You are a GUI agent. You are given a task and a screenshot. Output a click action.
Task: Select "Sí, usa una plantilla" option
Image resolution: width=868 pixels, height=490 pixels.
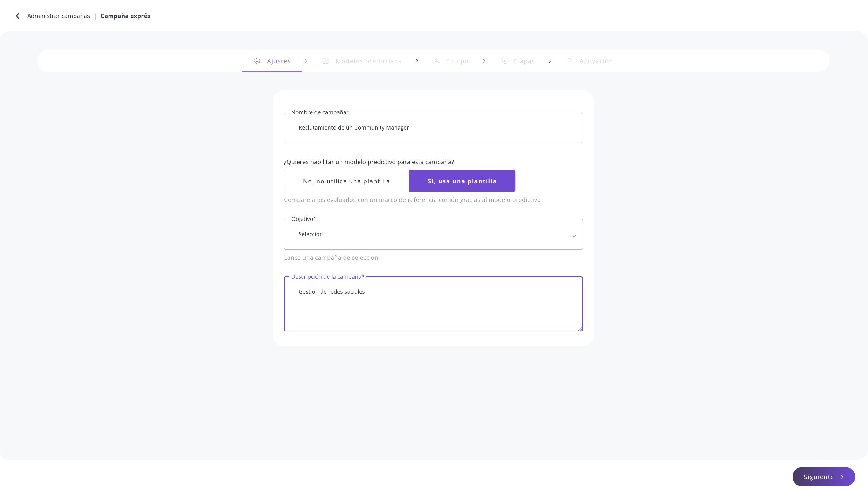click(x=462, y=181)
